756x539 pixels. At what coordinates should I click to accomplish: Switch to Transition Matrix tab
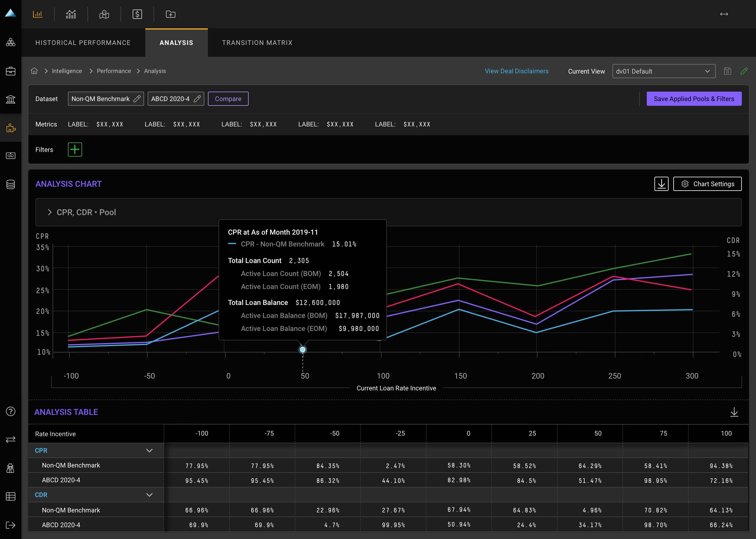point(257,43)
